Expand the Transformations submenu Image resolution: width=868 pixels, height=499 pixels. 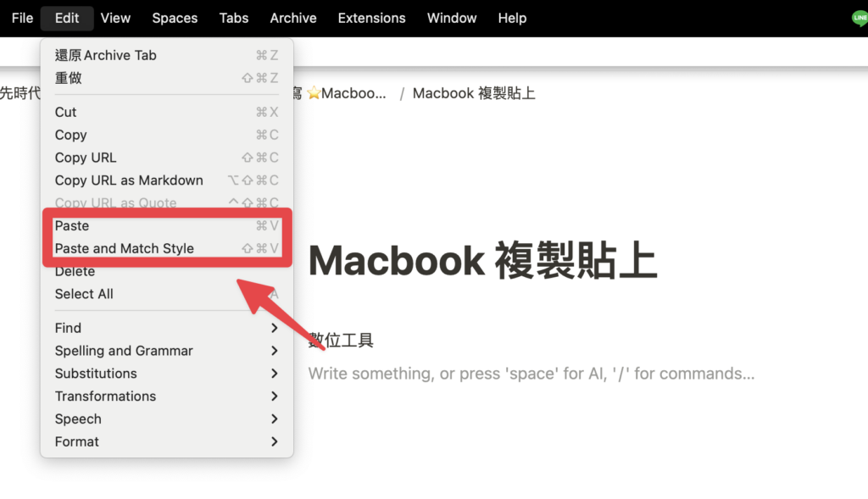click(167, 396)
